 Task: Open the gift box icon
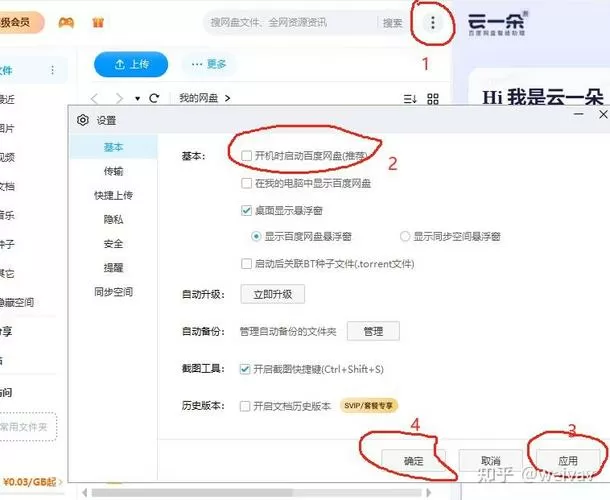pos(98,23)
